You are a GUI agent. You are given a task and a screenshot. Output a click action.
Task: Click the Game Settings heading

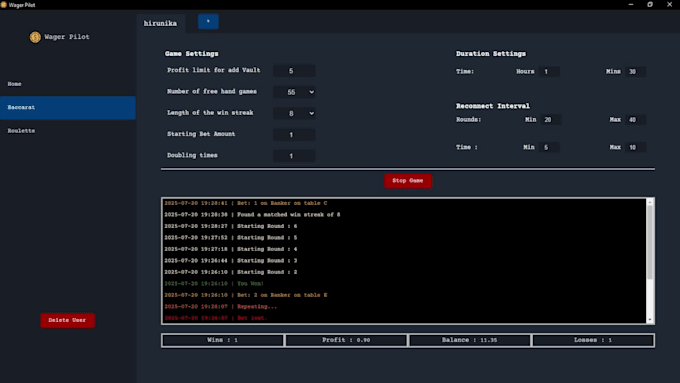tap(191, 54)
